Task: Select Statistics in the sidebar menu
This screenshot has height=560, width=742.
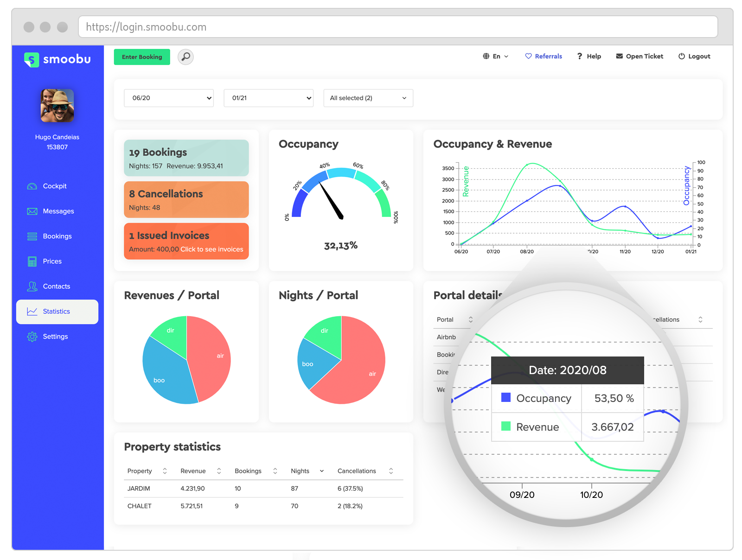Action: 57,312
